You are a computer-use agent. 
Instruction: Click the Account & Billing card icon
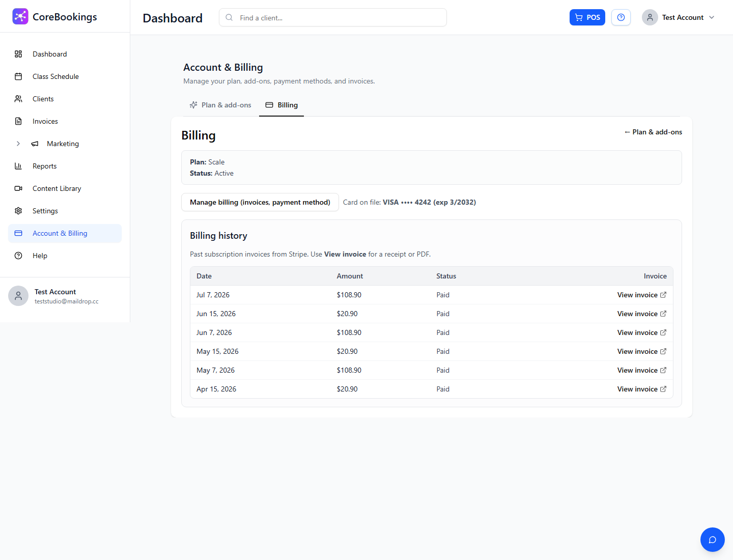[x=18, y=233]
